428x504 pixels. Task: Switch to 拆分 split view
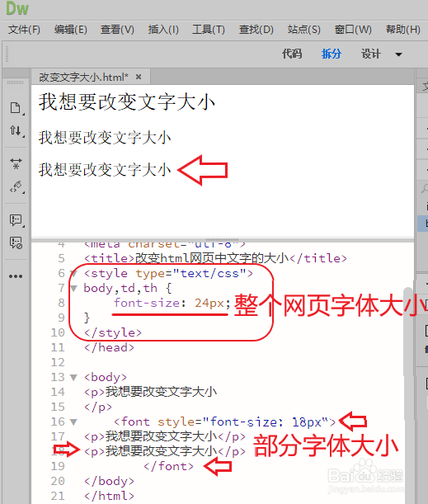coord(331,54)
